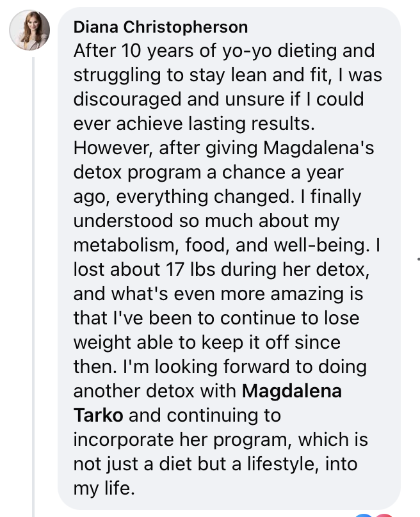Click the vertical reply thread line under avatar
420x517 pixels.
pyautogui.click(x=33, y=287)
